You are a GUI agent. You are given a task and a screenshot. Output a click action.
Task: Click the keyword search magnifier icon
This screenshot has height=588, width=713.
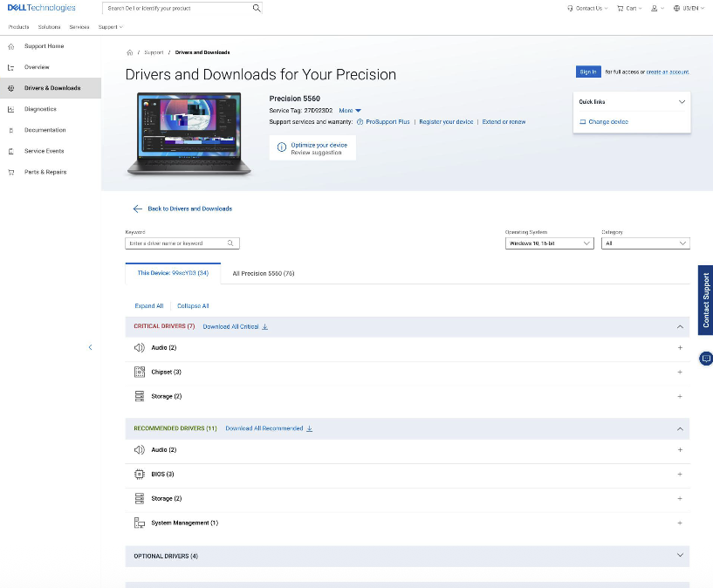tap(230, 243)
